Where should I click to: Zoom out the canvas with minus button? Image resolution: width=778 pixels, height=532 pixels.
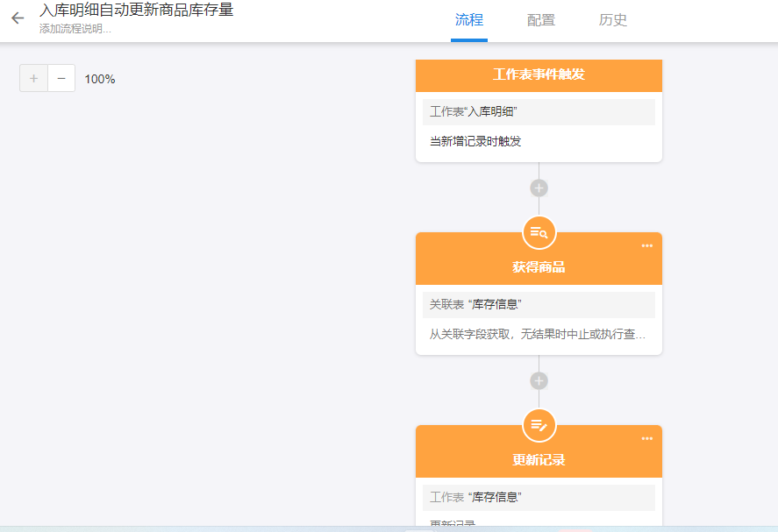pyautogui.click(x=61, y=78)
